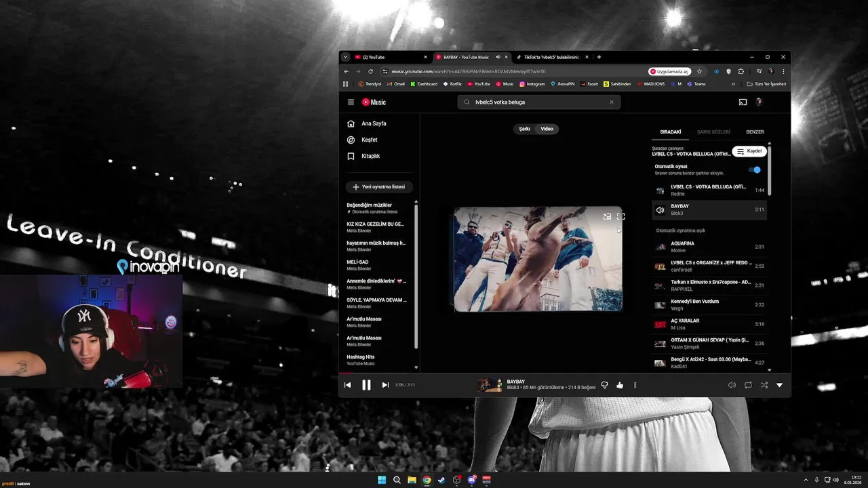Like the song BAYBAY

pyautogui.click(x=620, y=385)
